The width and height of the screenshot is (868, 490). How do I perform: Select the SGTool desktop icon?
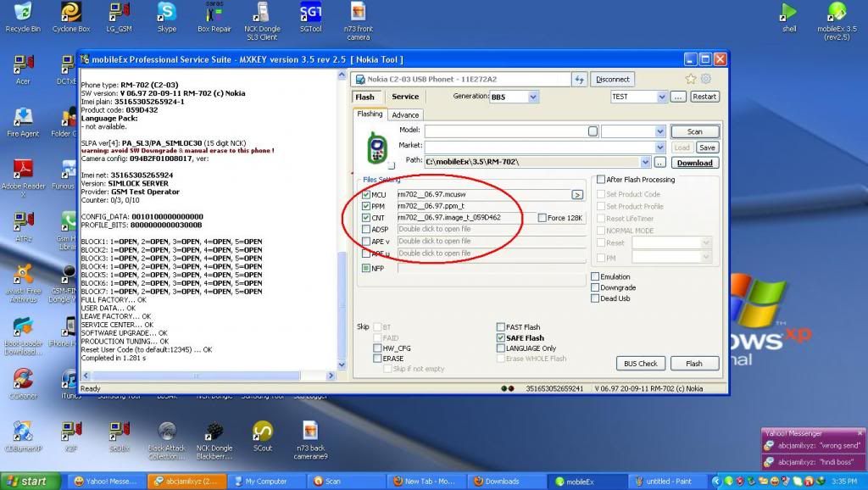(x=310, y=17)
